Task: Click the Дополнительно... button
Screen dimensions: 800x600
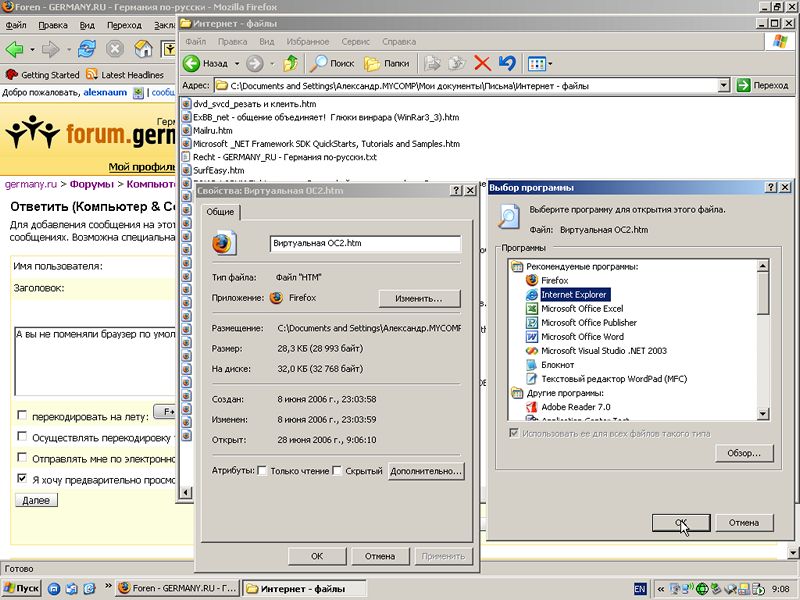Action: tap(426, 471)
